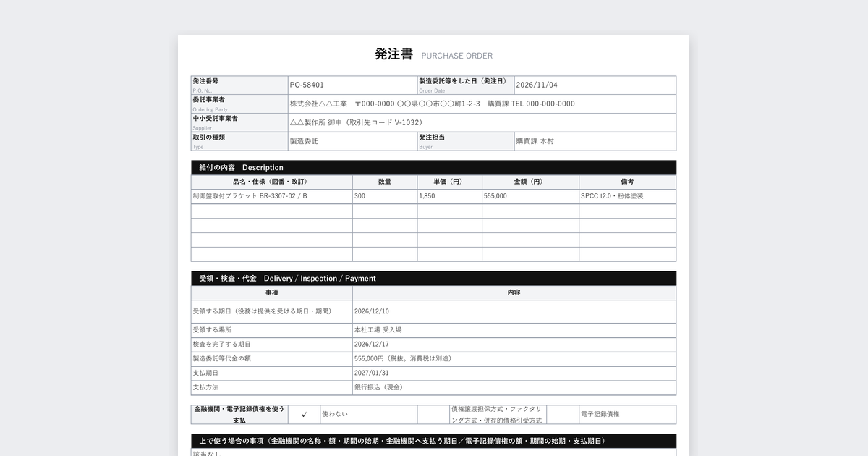Click the 発注書 document title
Viewport: 868px width, 456px height.
pos(393,54)
